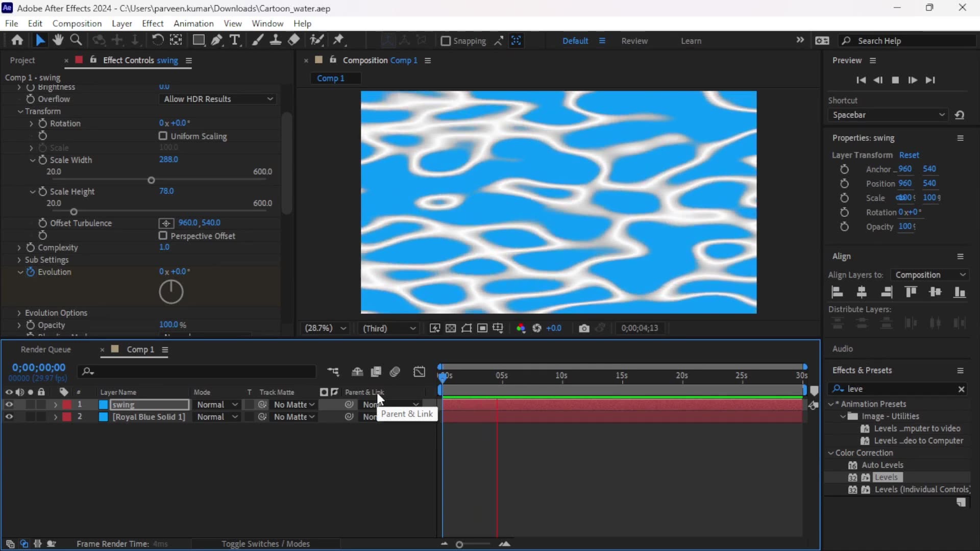Image resolution: width=980 pixels, height=551 pixels.
Task: Enable the Perspective Offset checkbox
Action: pyautogui.click(x=163, y=236)
